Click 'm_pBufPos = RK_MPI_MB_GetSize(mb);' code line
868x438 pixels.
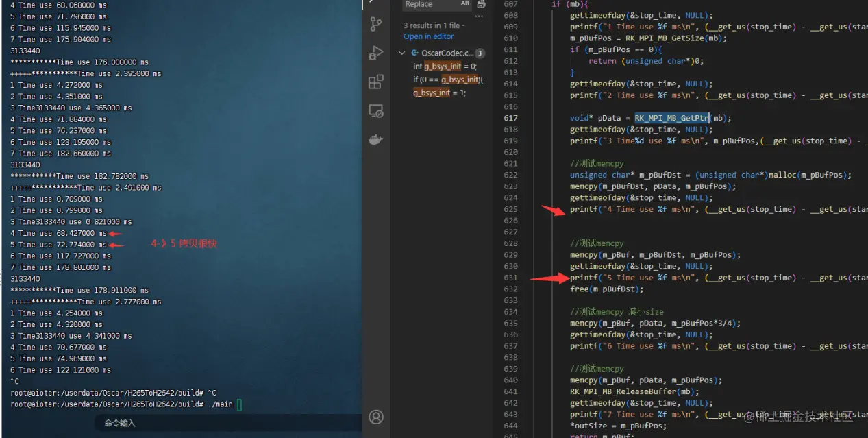click(648, 38)
